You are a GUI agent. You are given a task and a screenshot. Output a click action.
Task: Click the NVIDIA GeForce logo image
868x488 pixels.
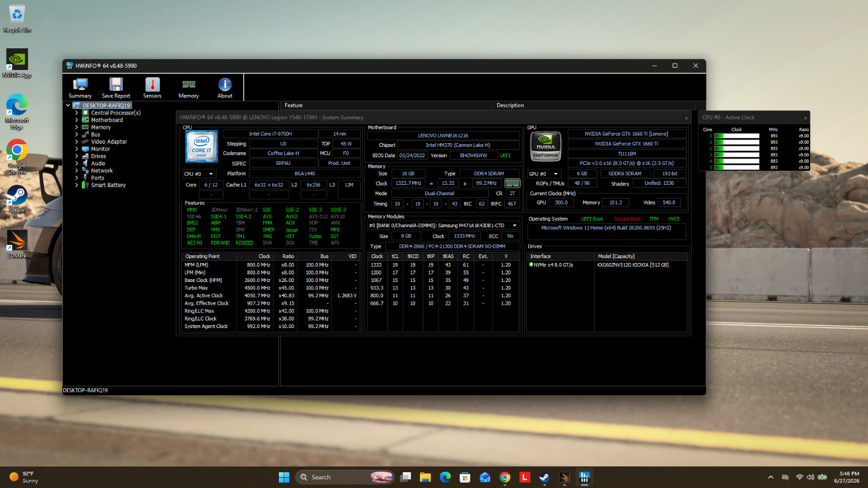pyautogui.click(x=546, y=146)
